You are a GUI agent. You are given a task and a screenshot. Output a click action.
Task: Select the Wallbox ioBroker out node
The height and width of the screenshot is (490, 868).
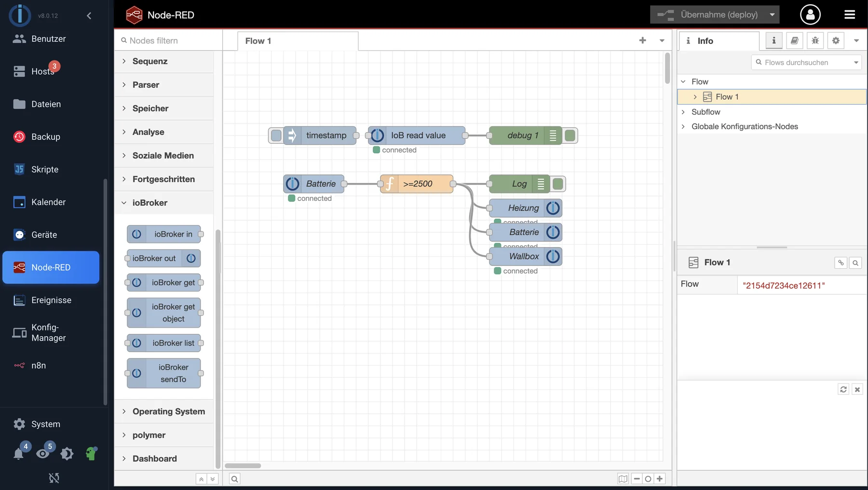(x=526, y=256)
